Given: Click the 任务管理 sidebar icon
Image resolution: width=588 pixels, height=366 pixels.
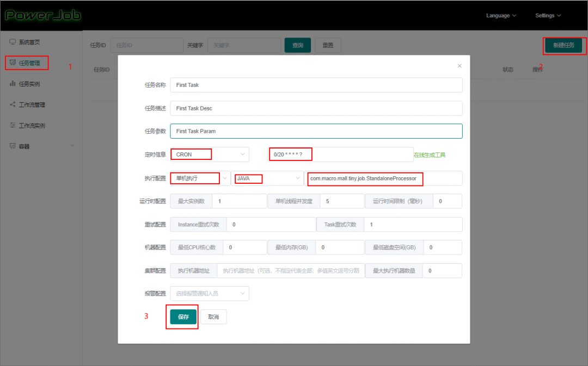Looking at the screenshot, I should point(13,63).
